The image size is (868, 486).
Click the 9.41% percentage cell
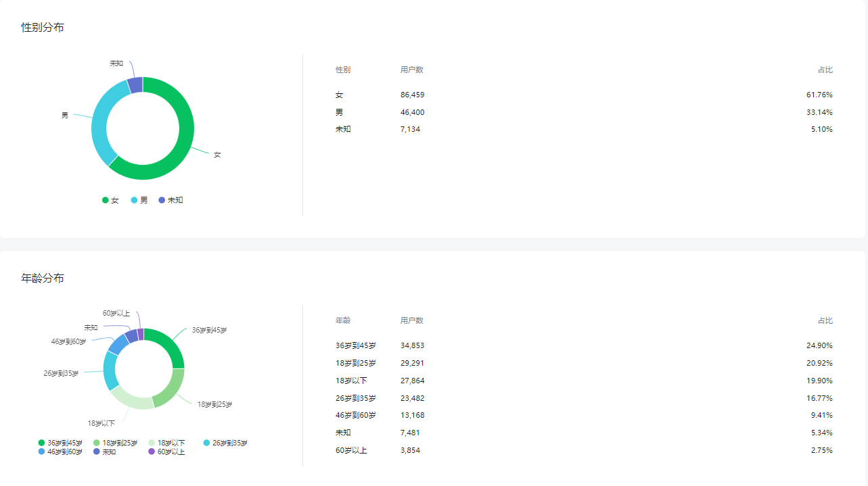821,416
